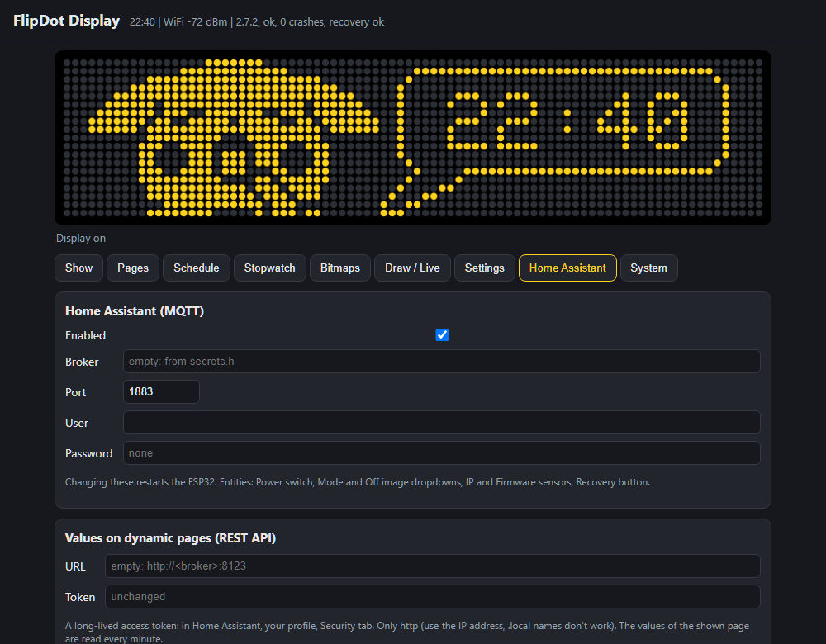Focus the REST API URL field
The height and width of the screenshot is (644, 826).
(433, 566)
